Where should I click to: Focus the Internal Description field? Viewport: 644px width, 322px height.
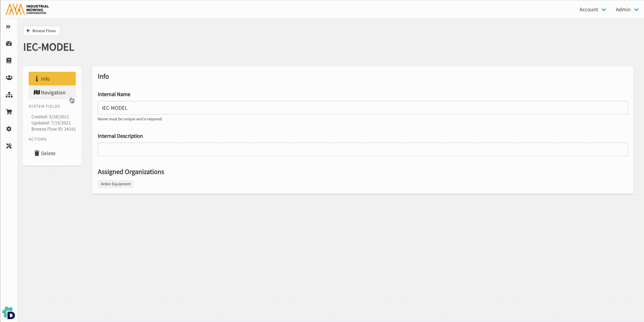pyautogui.click(x=362, y=149)
